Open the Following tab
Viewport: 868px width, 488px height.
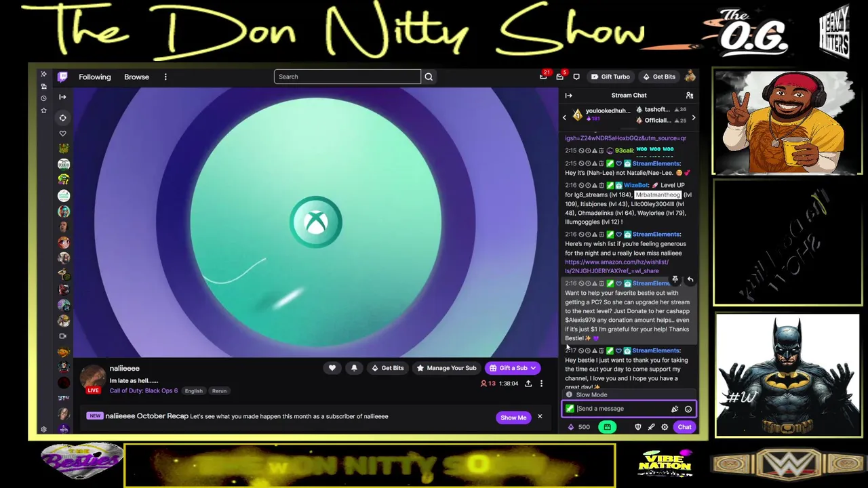coord(94,77)
